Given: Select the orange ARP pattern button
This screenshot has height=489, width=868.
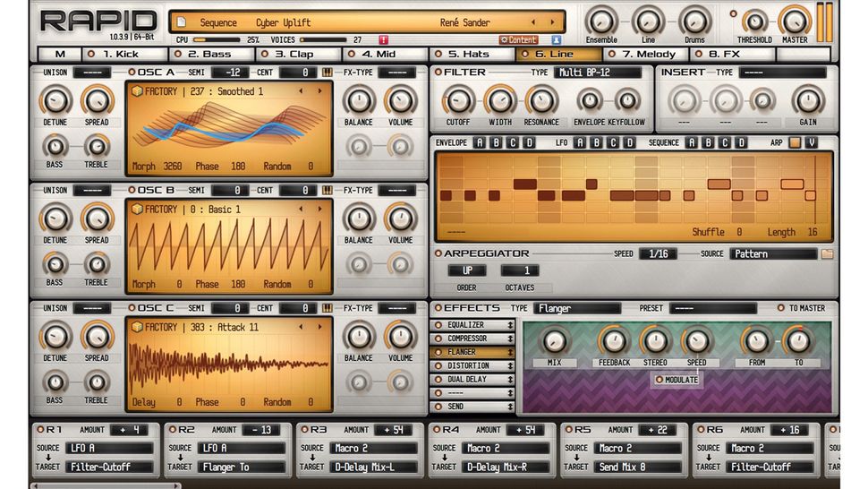Looking at the screenshot, I should point(795,143).
